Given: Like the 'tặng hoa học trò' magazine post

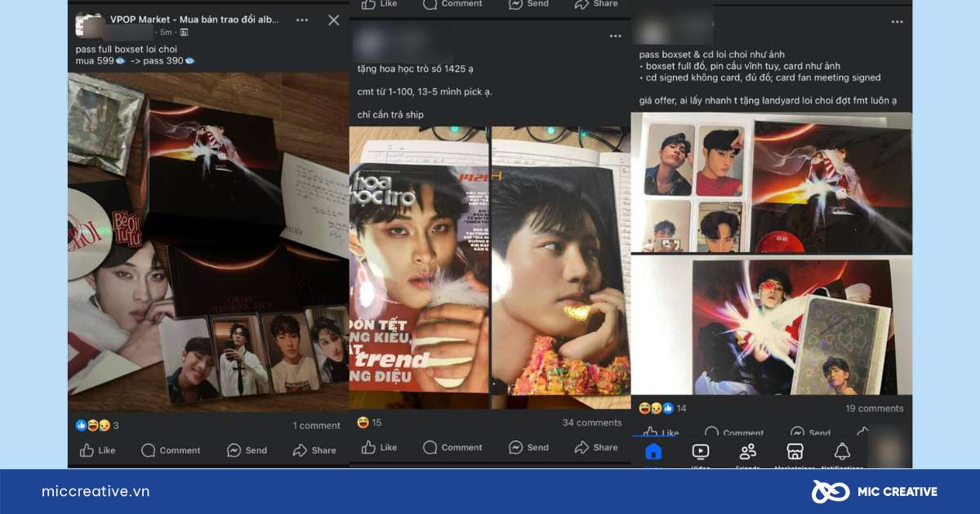Looking at the screenshot, I should tap(379, 447).
